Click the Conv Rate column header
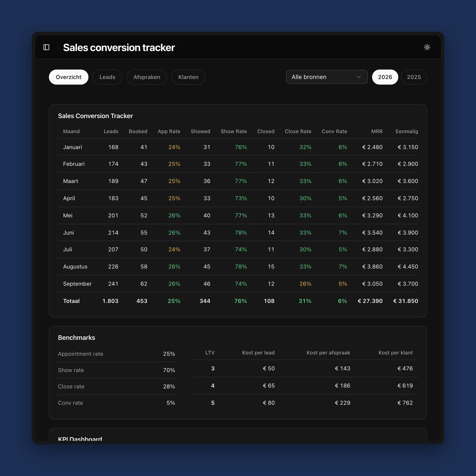Screen dimensions: 476x476 (334, 131)
